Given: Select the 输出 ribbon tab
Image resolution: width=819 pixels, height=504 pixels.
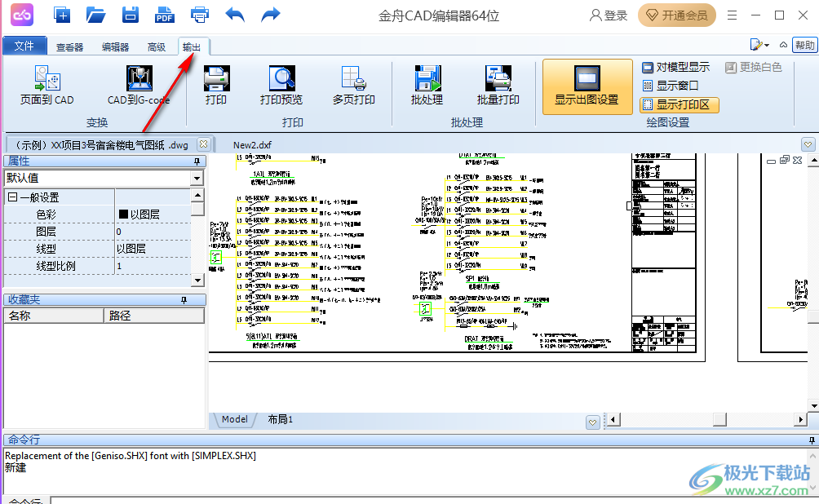Looking at the screenshot, I should [192, 47].
